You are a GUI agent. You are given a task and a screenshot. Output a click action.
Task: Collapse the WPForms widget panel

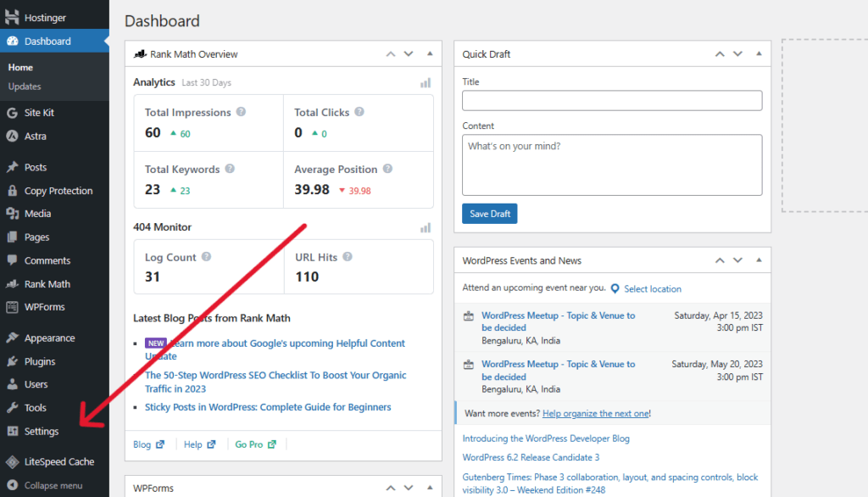tap(430, 488)
